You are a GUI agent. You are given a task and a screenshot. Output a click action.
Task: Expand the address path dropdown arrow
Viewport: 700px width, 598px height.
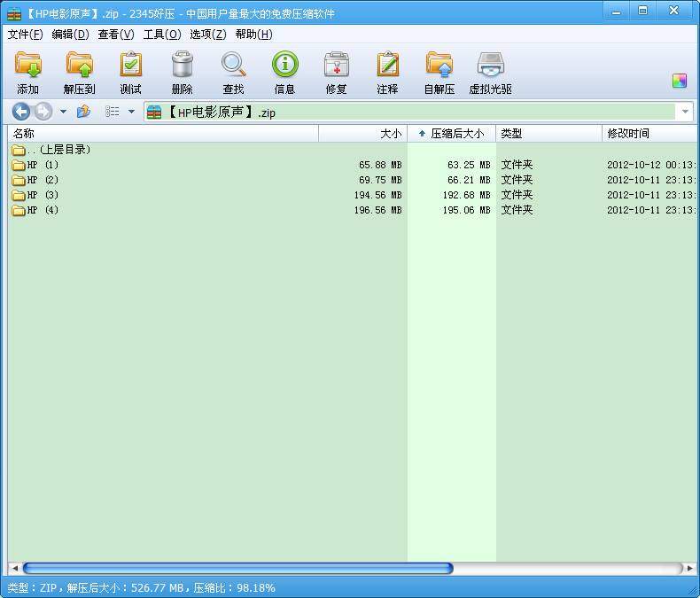coord(685,112)
